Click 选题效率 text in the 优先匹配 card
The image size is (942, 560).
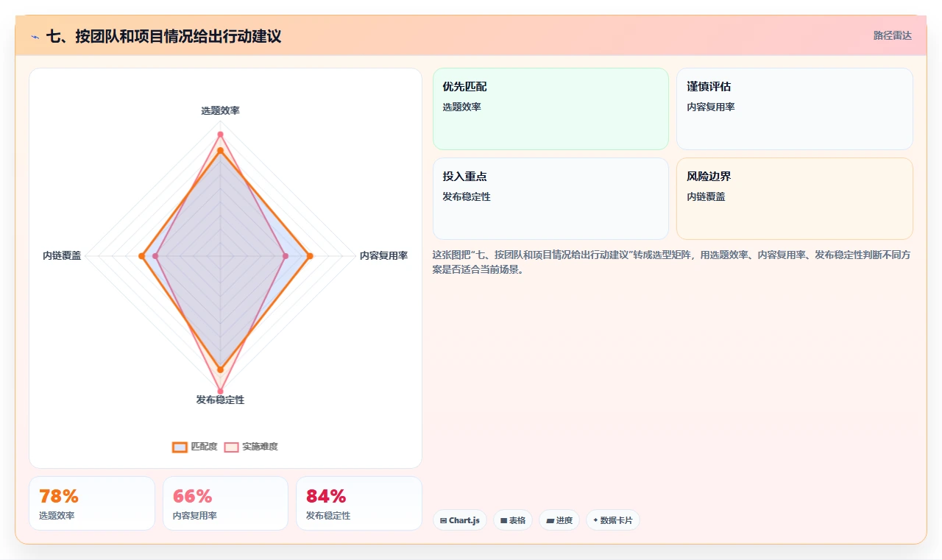pyautogui.click(x=461, y=107)
